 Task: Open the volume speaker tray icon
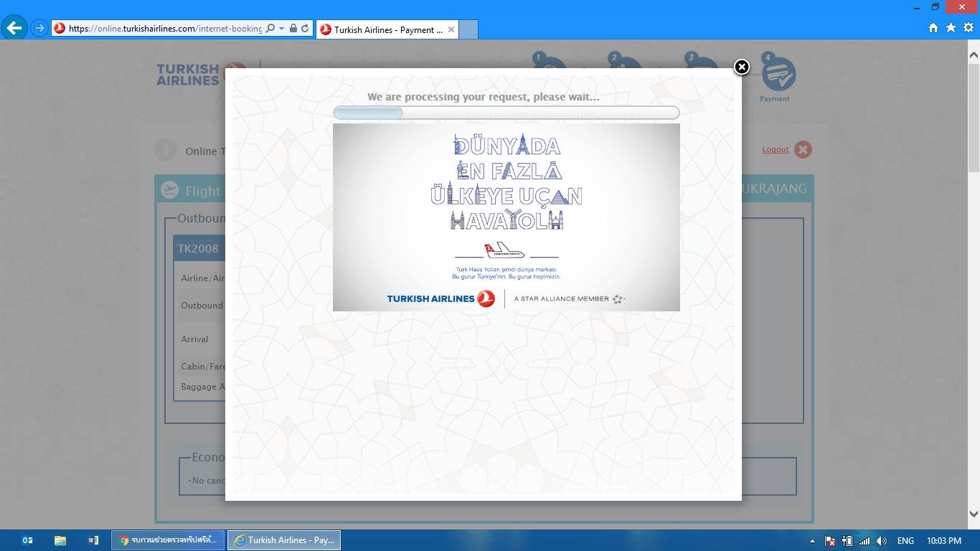point(882,541)
